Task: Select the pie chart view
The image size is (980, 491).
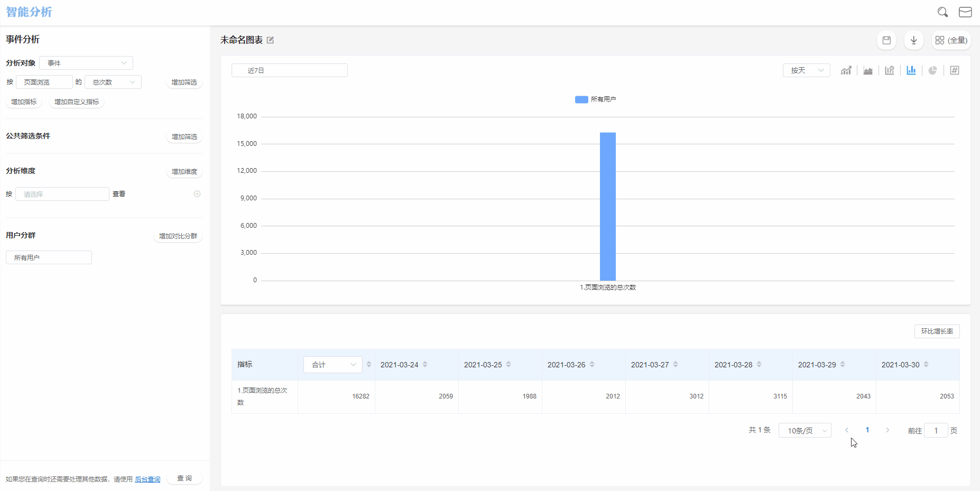Action: click(x=933, y=70)
